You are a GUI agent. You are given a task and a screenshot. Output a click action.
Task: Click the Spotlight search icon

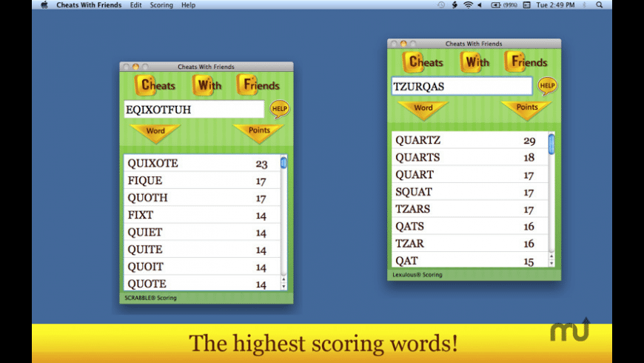600,5
